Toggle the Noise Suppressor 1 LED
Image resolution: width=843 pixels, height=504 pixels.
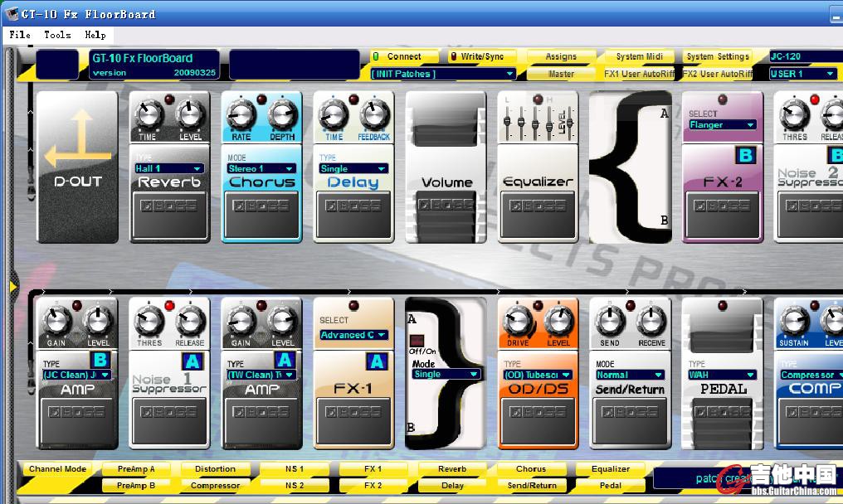pos(169,306)
